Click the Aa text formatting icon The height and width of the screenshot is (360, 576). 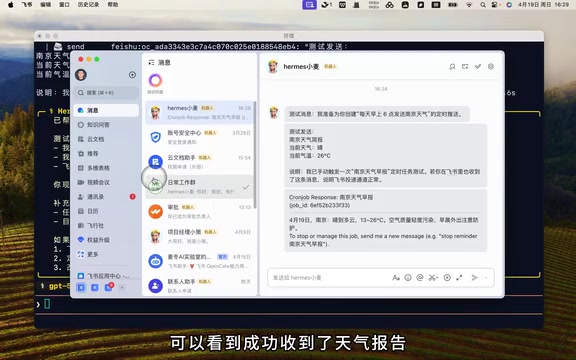[396, 278]
